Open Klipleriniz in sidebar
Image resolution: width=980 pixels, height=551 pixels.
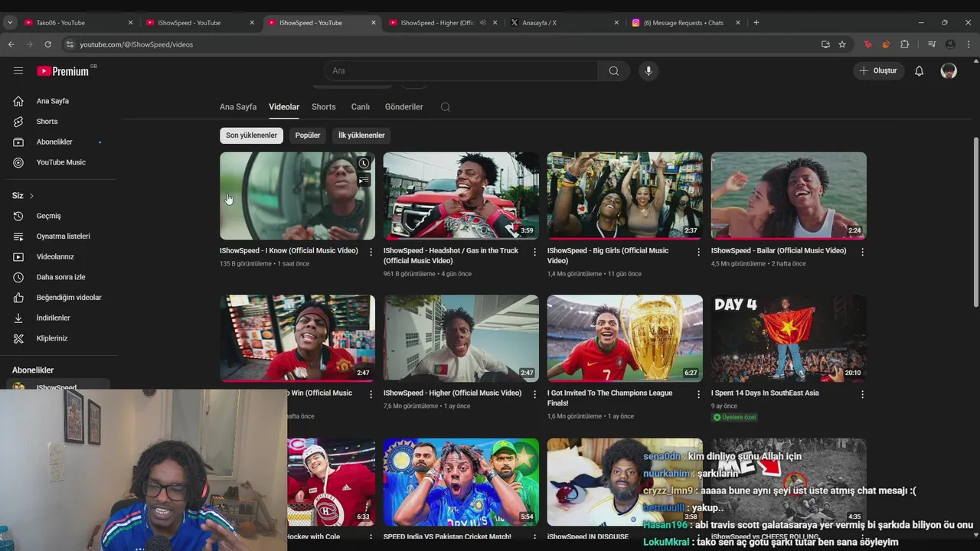click(x=52, y=338)
